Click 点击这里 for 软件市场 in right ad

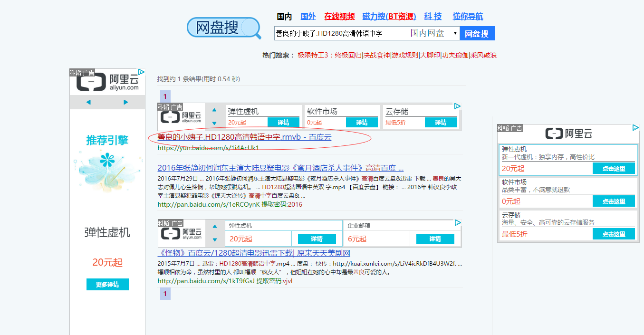[x=614, y=201]
